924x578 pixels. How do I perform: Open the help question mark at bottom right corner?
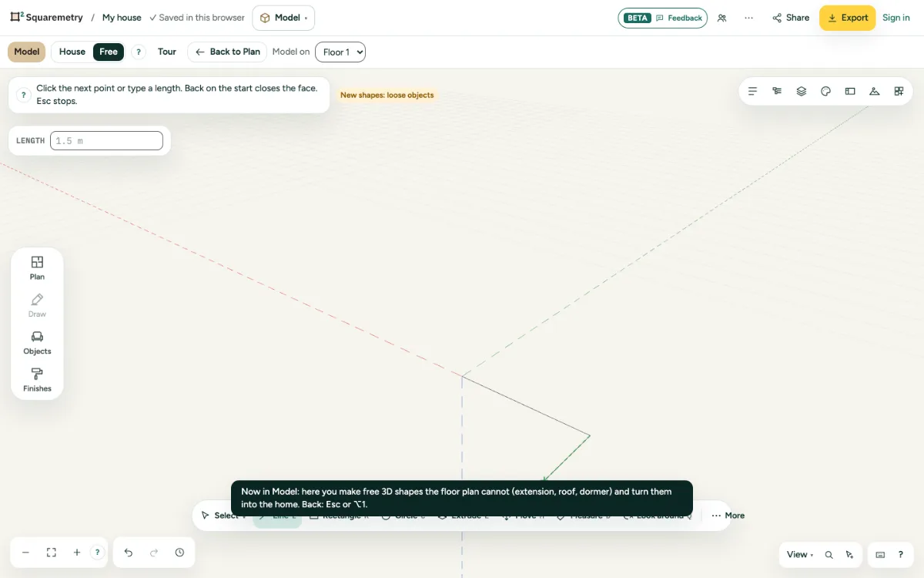click(x=900, y=555)
